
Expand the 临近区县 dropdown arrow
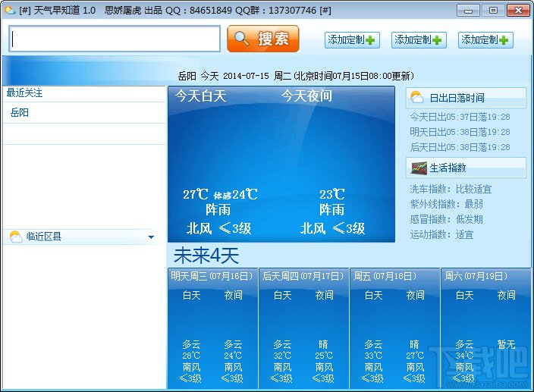click(x=151, y=237)
